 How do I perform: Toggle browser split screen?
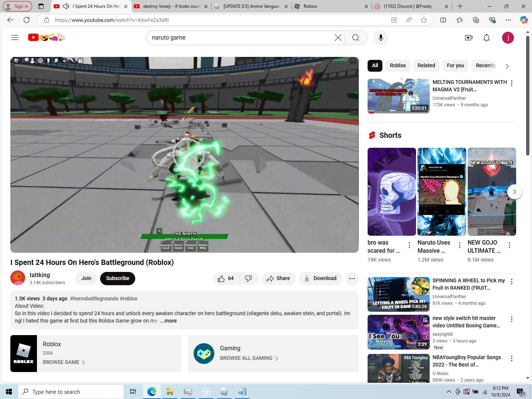pyautogui.click(x=443, y=20)
